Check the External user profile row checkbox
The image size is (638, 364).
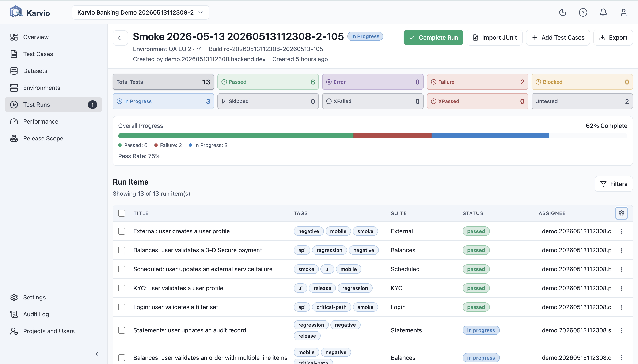[x=122, y=231]
